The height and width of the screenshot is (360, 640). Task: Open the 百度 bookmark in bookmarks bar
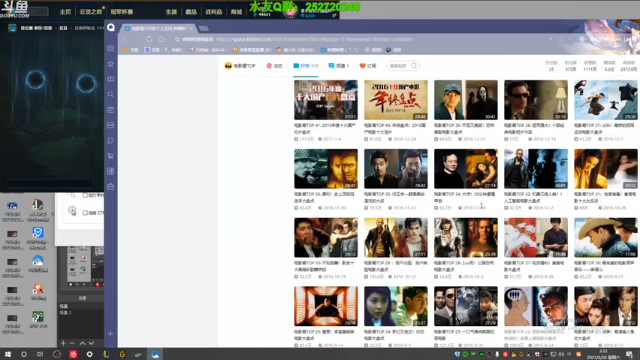point(164,50)
